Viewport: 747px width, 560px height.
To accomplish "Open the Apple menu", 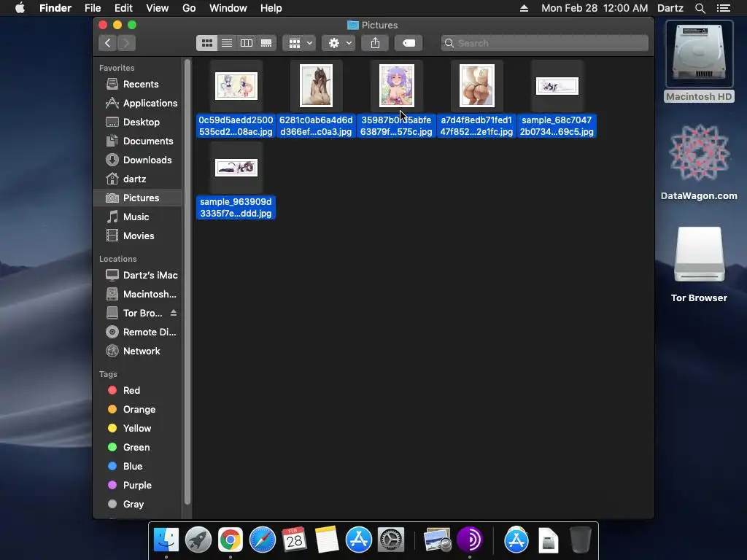I will point(20,8).
